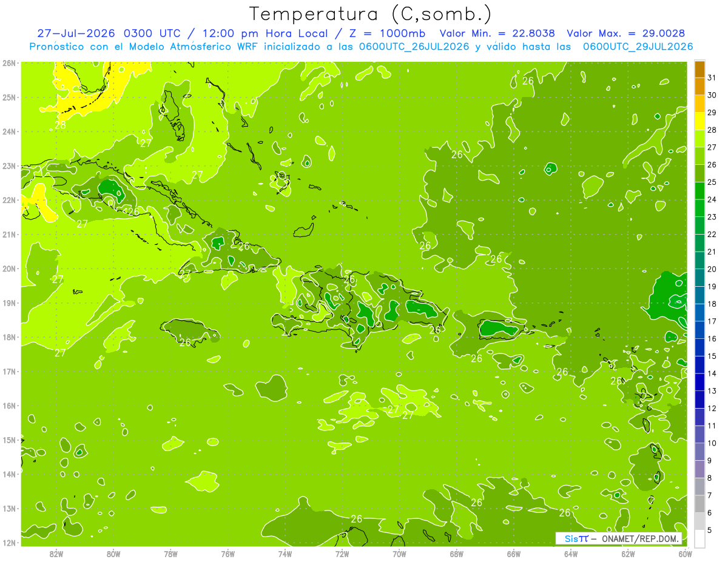This screenshot has height=562, width=728.
Task: Click the "SisTT – ONAMET/REP.DOM." credit box
Action: 619,538
